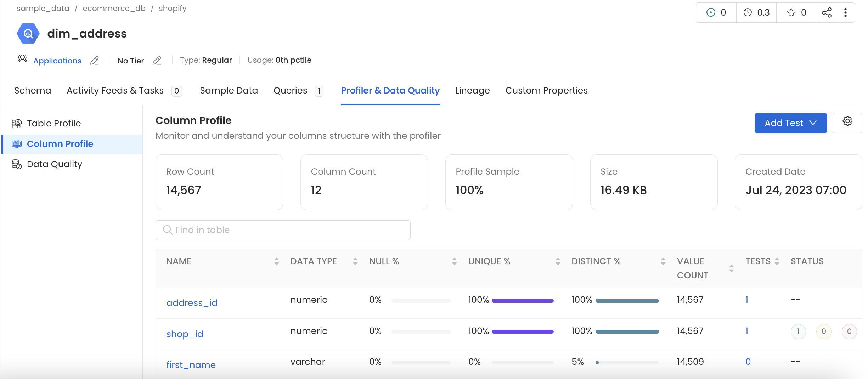868x379 pixels.
Task: Sort by DATA TYPE column arrows
Action: (x=355, y=261)
